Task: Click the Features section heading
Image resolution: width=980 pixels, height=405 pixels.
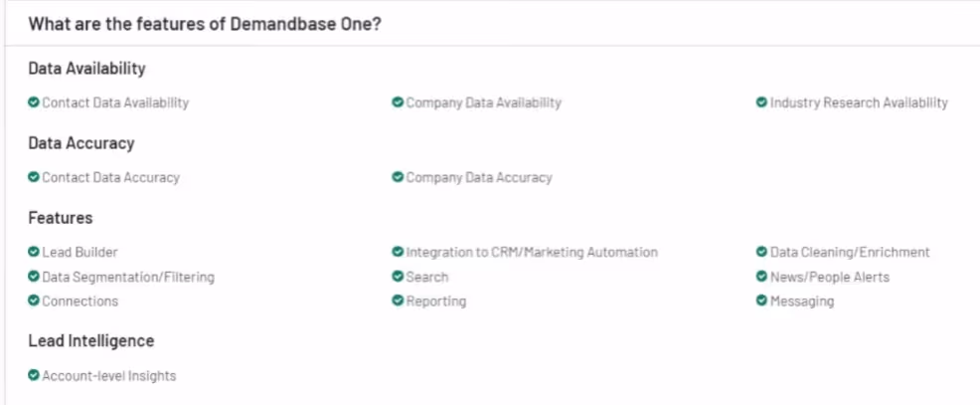Action: click(x=61, y=218)
